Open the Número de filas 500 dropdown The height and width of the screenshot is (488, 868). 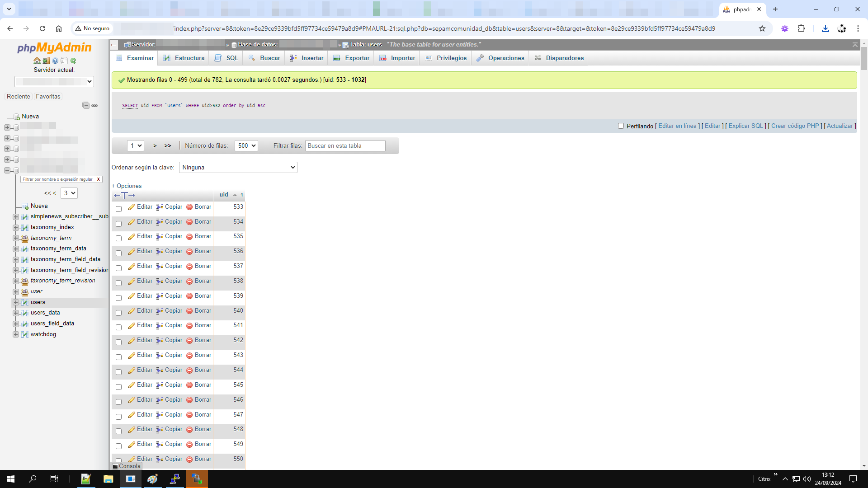[x=246, y=145]
